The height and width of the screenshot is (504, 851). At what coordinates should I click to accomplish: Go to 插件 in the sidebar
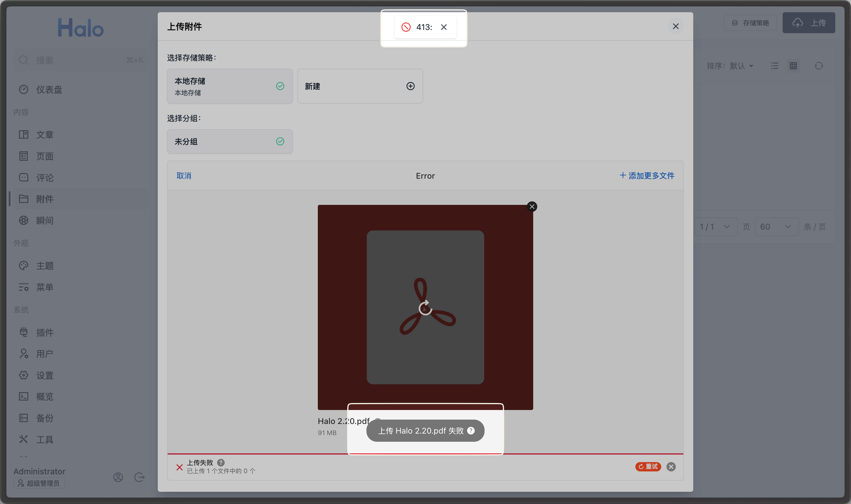45,333
